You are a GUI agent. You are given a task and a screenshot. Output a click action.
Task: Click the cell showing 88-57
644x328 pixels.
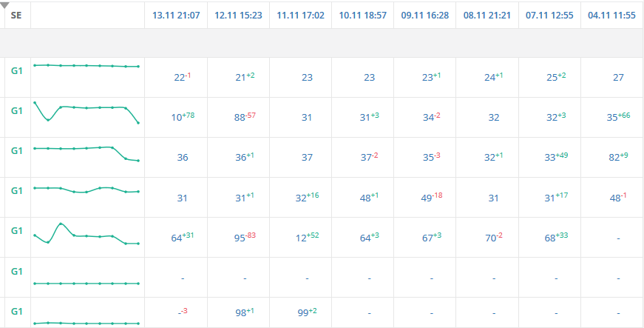[x=245, y=116]
